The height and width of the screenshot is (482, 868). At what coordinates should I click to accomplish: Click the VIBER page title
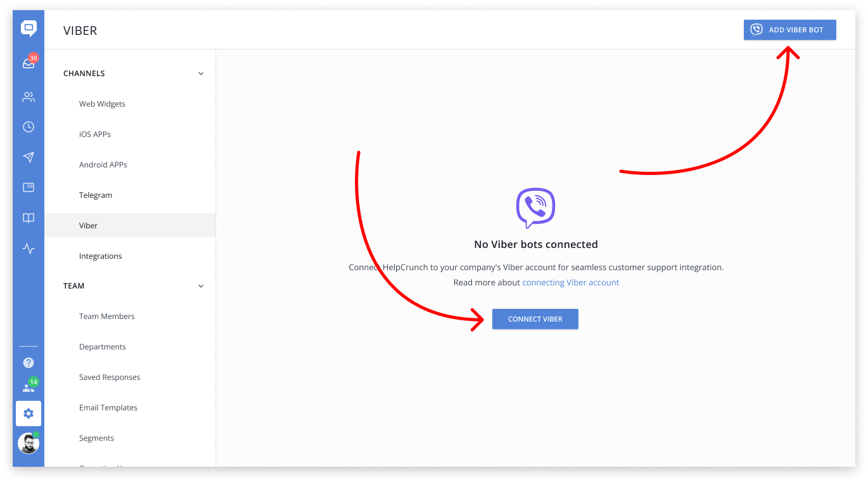pyautogui.click(x=80, y=30)
